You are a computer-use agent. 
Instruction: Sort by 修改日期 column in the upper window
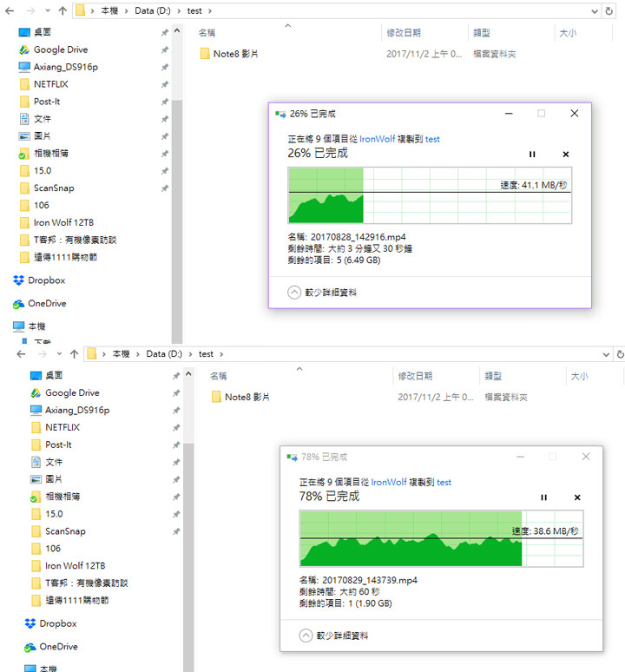pos(404,33)
